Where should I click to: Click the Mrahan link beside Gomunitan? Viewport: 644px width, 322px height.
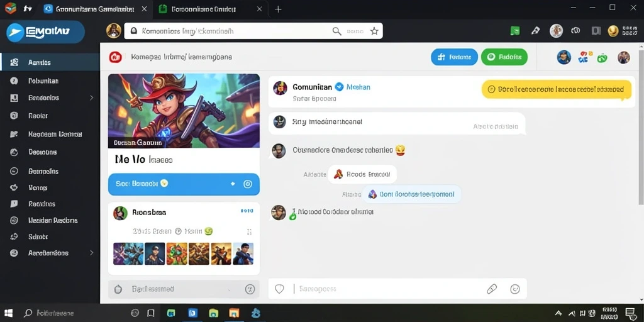tap(358, 87)
